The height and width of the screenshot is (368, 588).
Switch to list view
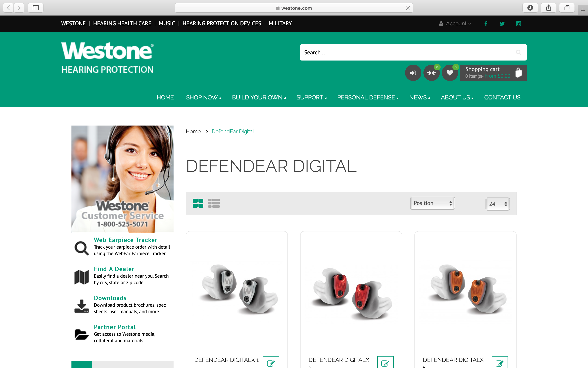pos(214,203)
